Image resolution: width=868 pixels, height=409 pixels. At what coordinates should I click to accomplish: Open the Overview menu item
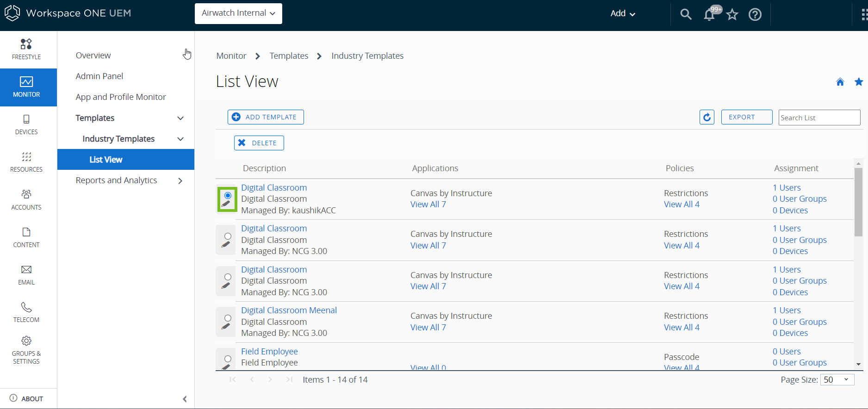(x=93, y=55)
